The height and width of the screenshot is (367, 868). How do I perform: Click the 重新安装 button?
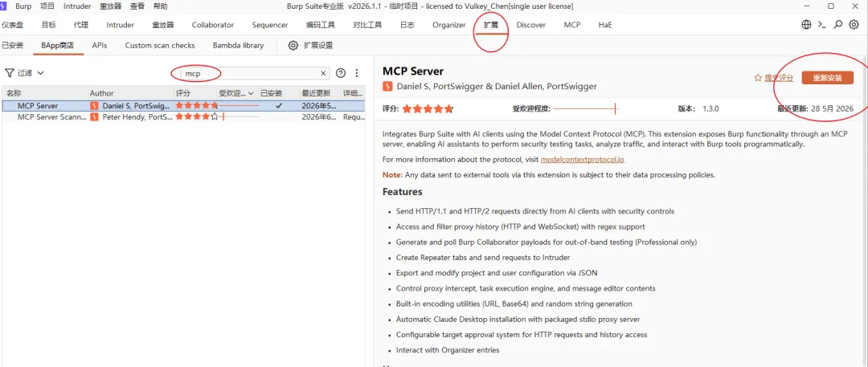click(827, 78)
